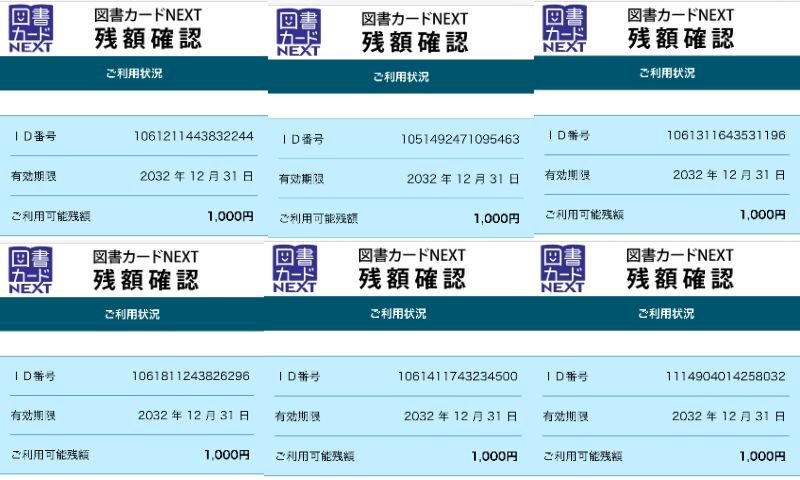
Task: Click the 図書カードNEXT logo on card 1051492471095463
Action: click(x=298, y=32)
